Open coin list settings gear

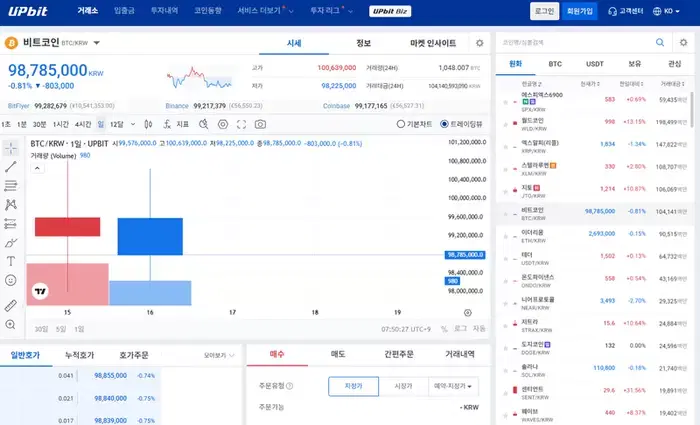pos(683,42)
